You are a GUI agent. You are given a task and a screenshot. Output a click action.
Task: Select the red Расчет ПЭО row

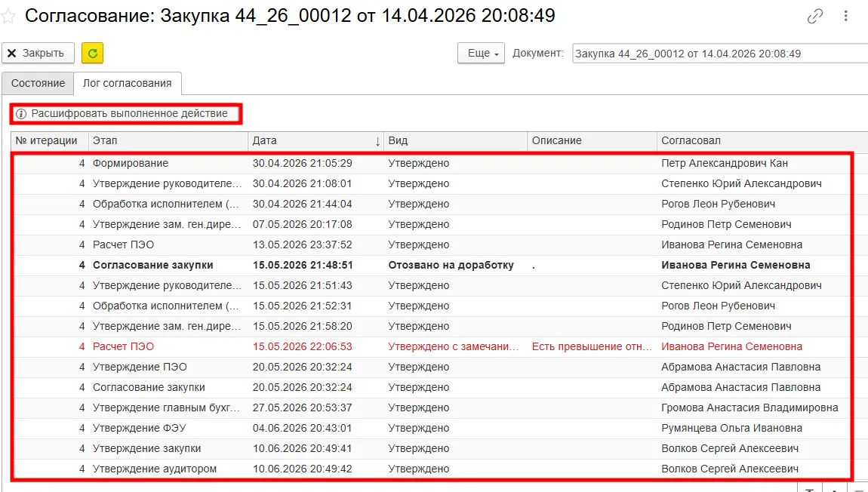click(432, 347)
